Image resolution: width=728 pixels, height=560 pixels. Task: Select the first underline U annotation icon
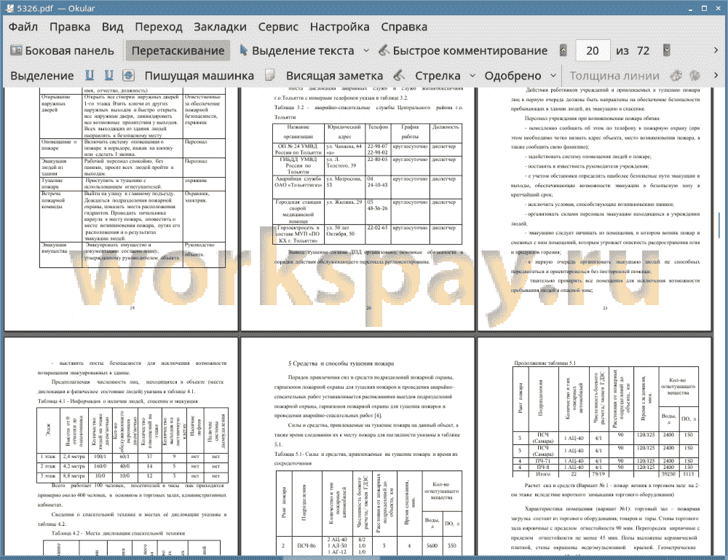pos(90,76)
